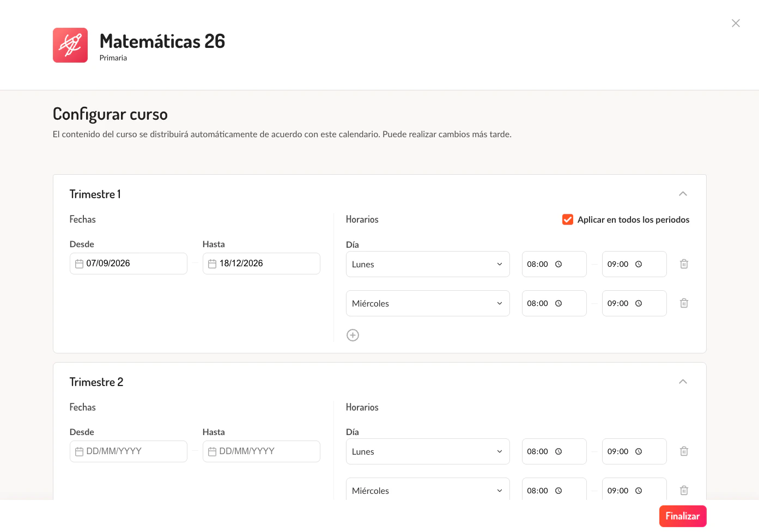
Task: Delete the Miércoles schedule row in Trimestre 1
Action: [684, 303]
